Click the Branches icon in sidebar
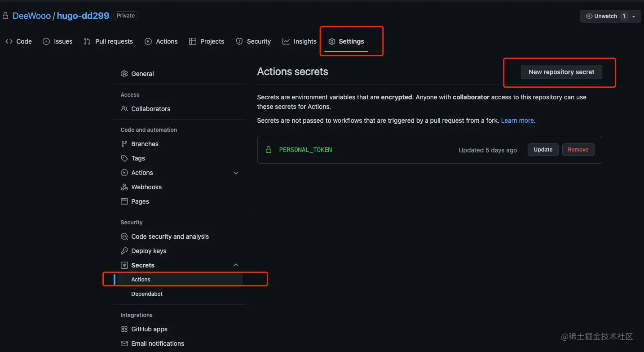Image resolution: width=644 pixels, height=352 pixels. click(124, 144)
